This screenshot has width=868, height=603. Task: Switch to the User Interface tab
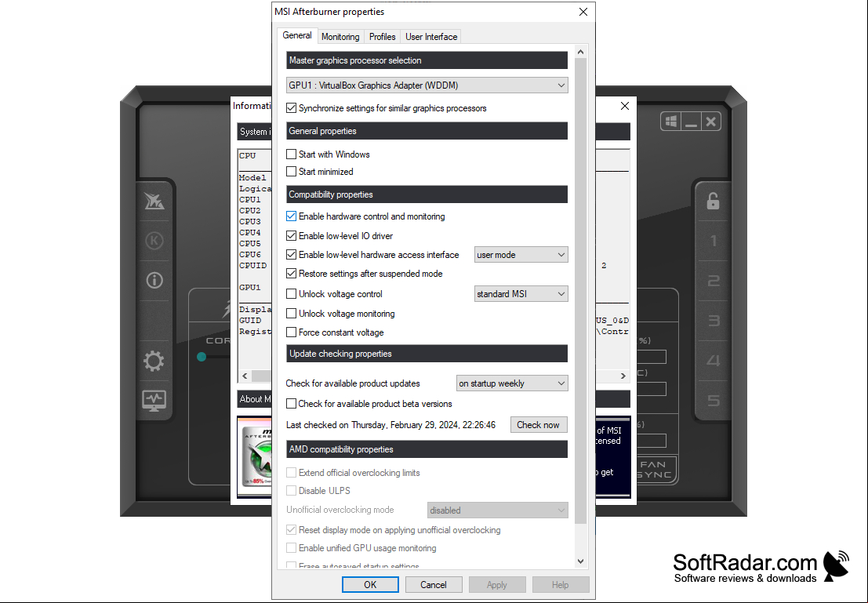pyautogui.click(x=431, y=37)
